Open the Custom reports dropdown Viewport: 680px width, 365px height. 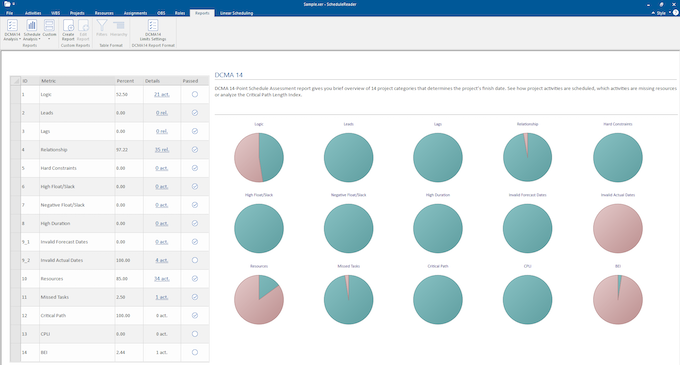49,30
